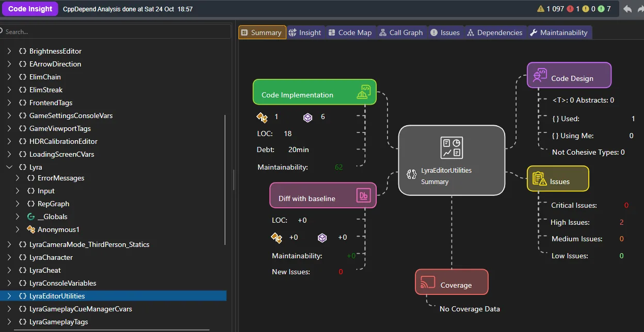The height and width of the screenshot is (332, 644).
Task: Click the LyraCheat namespace braces icon
Action: pyautogui.click(x=23, y=270)
